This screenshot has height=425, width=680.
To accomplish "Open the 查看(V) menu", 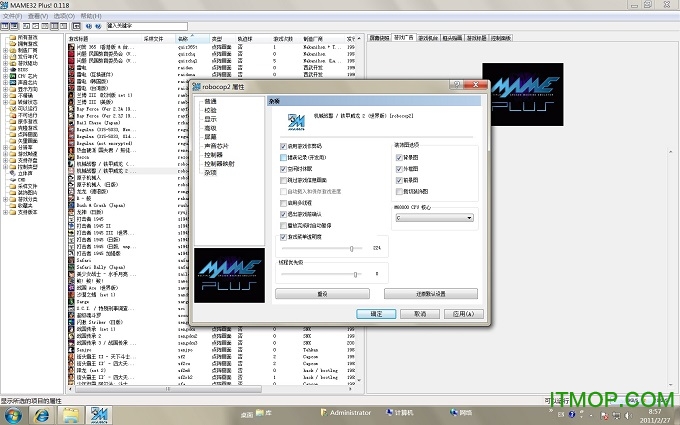I will coord(38,16).
